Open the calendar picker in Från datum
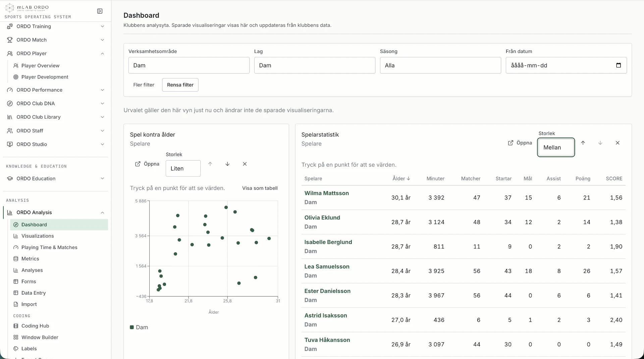Image resolution: width=644 pixels, height=359 pixels. 619,65
